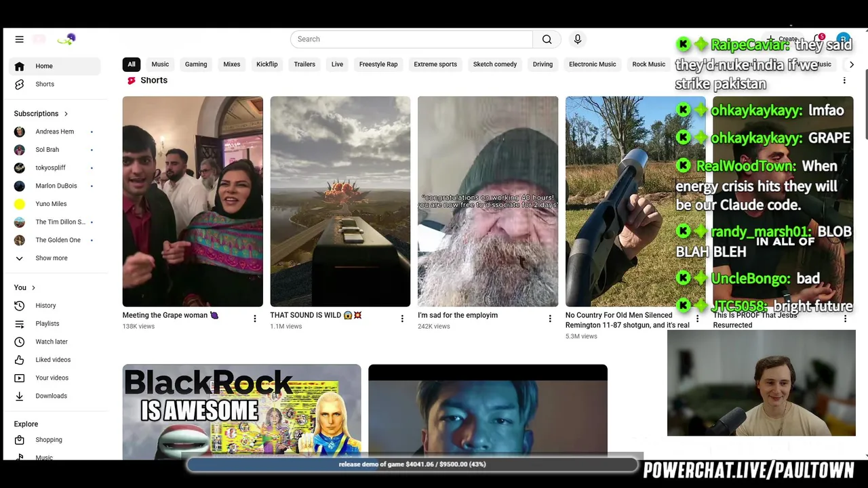868x488 pixels.
Task: Click the "5.3M views" text
Action: [x=581, y=337]
